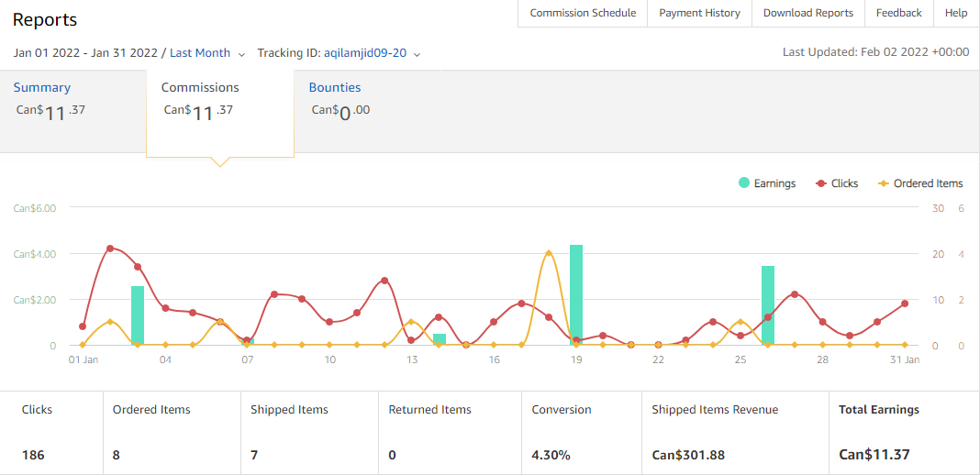
Task: Select the Commissions tab
Action: (x=200, y=87)
